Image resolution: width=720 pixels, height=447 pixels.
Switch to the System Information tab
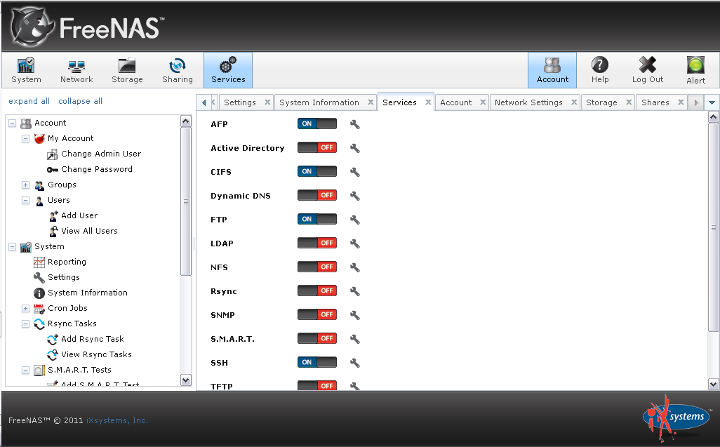pyautogui.click(x=320, y=102)
